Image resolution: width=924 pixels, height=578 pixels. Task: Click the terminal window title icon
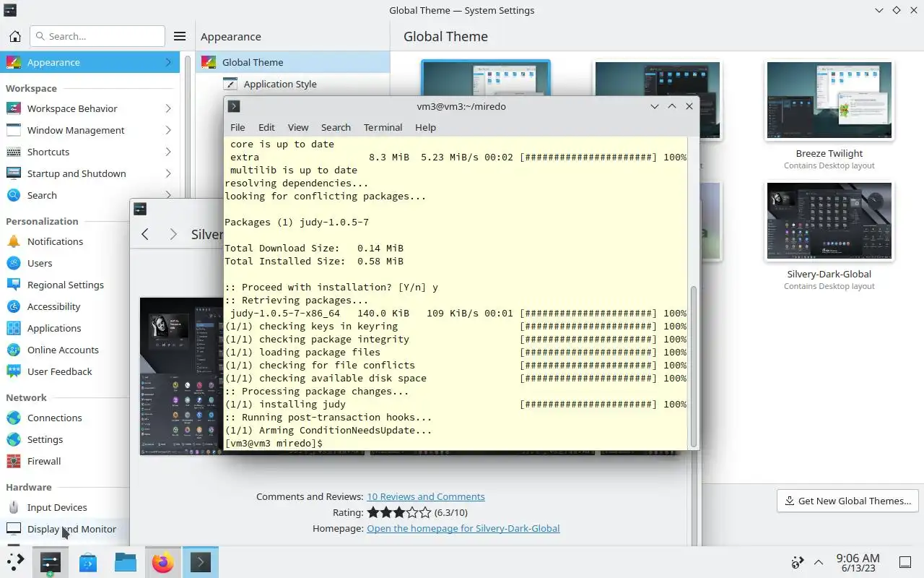(234, 106)
